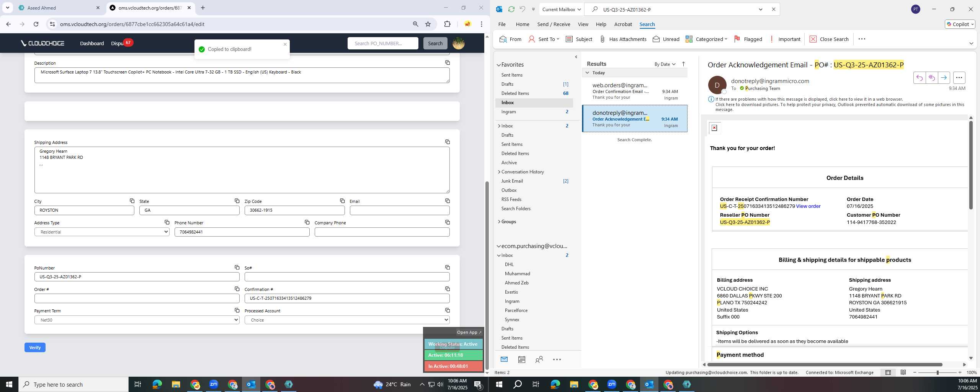Copy the State field value
980x392 pixels.
tap(237, 201)
